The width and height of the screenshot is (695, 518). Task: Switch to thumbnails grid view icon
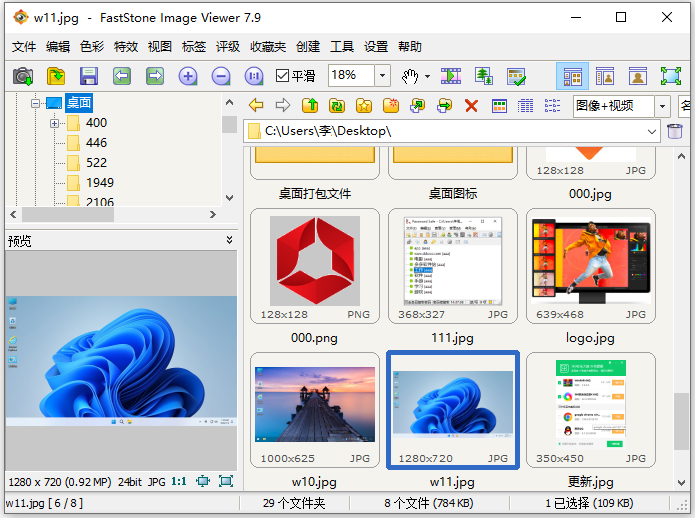click(x=499, y=105)
